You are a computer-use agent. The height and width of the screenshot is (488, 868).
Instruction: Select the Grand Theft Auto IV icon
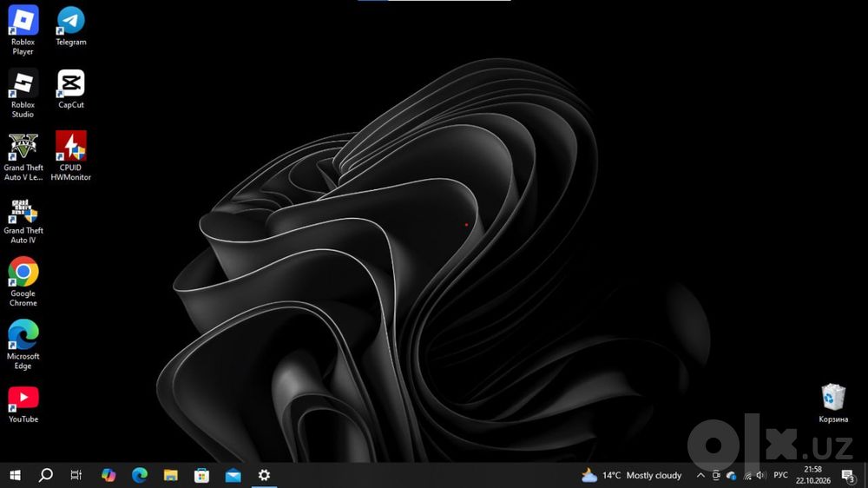click(x=23, y=220)
